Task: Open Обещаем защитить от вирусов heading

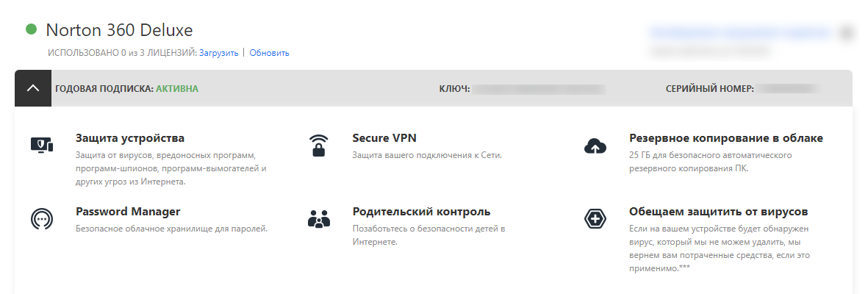Action: coord(719,212)
